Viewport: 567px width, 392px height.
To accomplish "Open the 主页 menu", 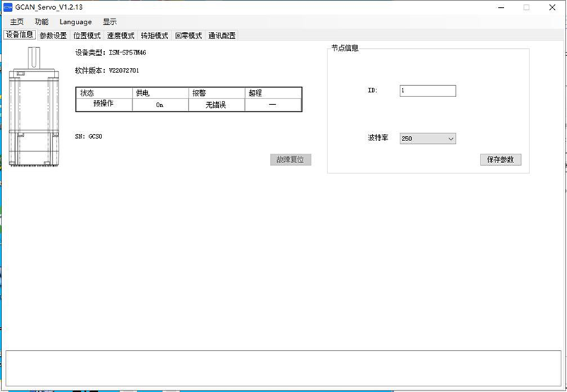I will click(17, 22).
